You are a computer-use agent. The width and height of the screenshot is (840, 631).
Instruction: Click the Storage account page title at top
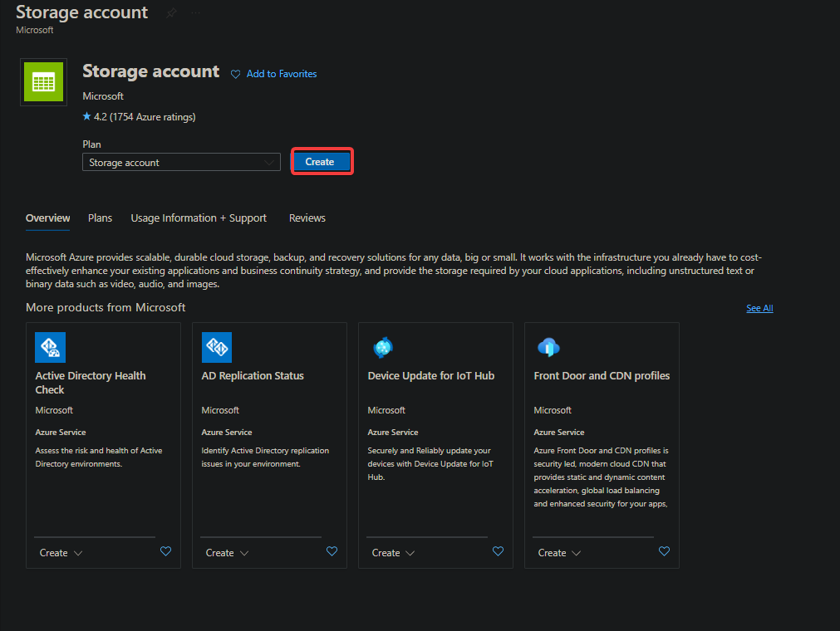[x=82, y=12]
